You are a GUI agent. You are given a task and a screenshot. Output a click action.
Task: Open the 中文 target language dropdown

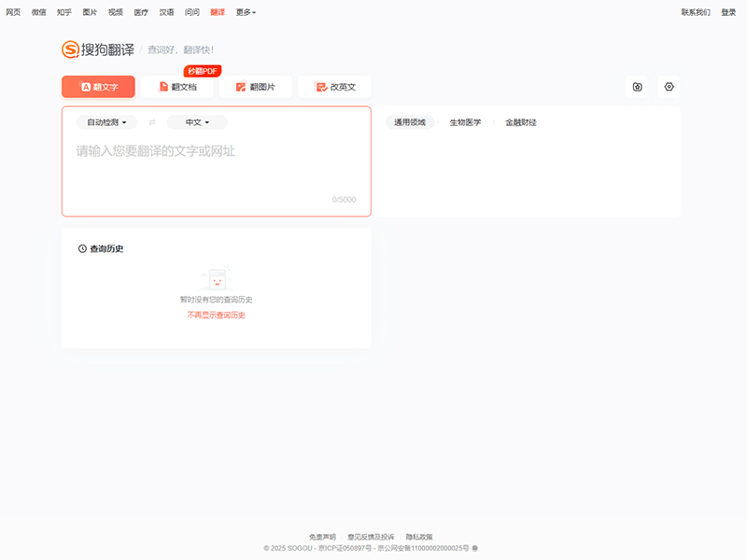pos(197,122)
